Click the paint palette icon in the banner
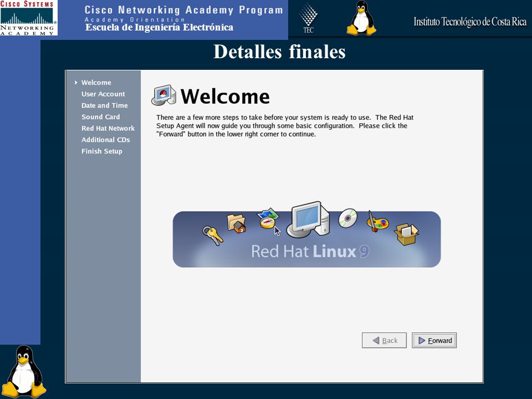 [x=377, y=222]
